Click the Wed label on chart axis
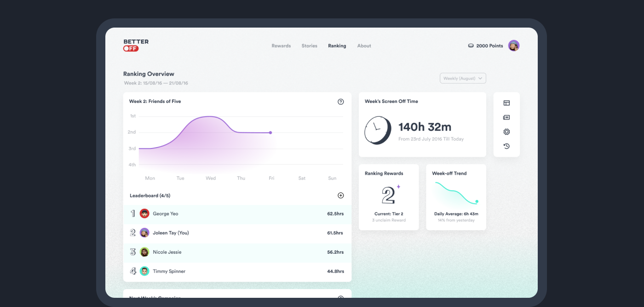Image resolution: width=644 pixels, height=307 pixels. click(x=211, y=178)
